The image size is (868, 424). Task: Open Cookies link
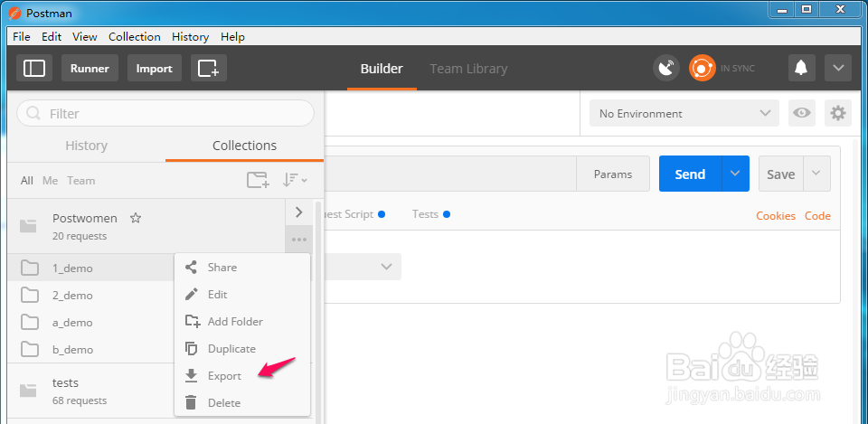(776, 216)
